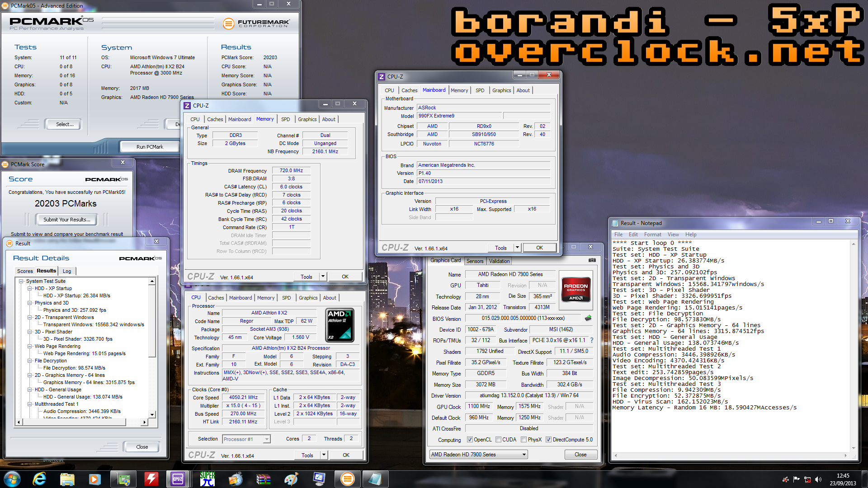Click the Close button in GPU-Z
This screenshot has height=488, width=868.
[x=580, y=455]
